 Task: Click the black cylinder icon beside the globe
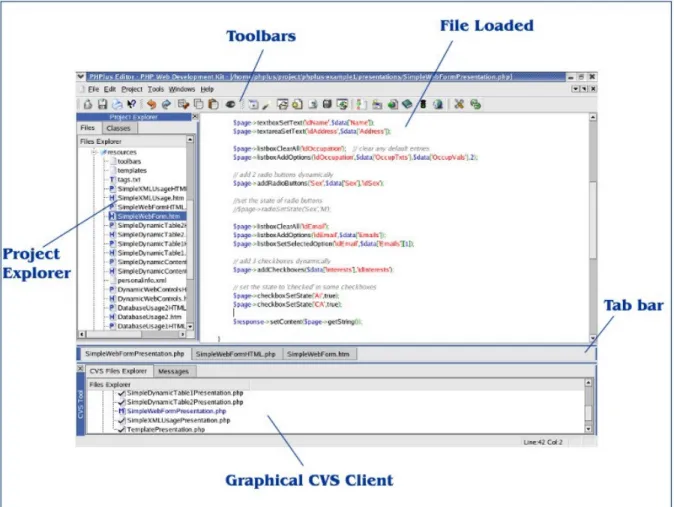coord(423,104)
